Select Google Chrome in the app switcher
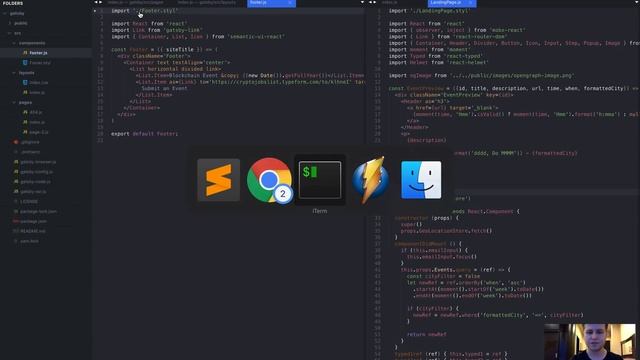Screen dimensions: 640x360 tap(269, 180)
